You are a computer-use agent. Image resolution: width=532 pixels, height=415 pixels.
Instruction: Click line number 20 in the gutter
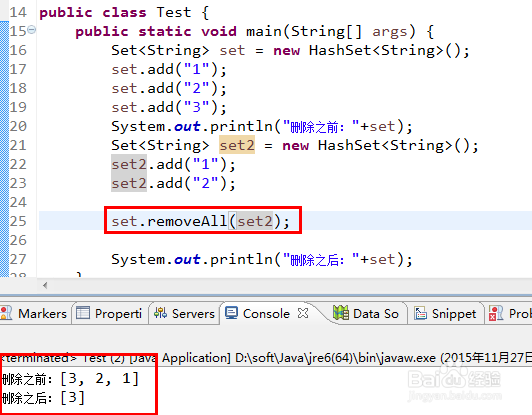tap(18, 126)
